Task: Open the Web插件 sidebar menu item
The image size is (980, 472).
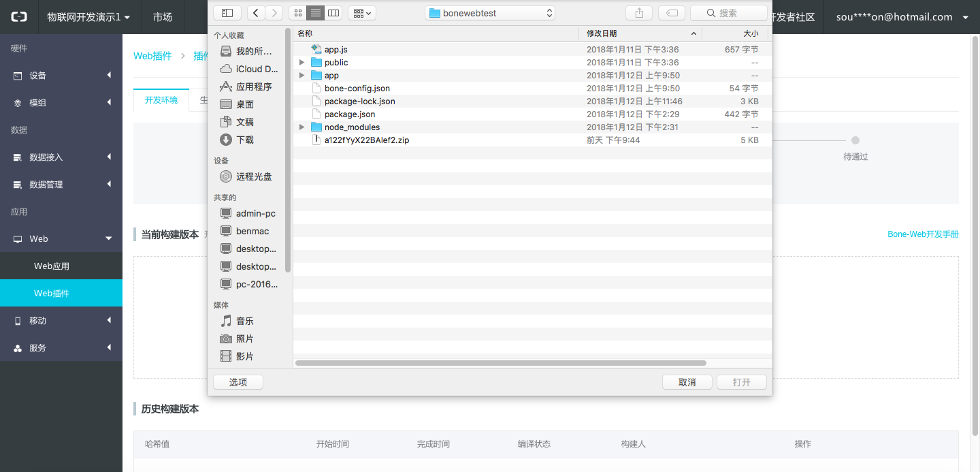Action: 52,294
